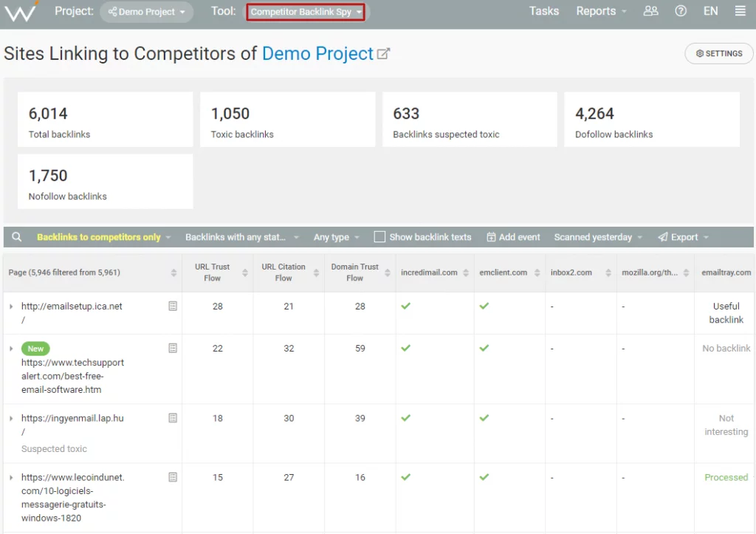Open Demo Project external link icon
Viewport: 756px width, 534px height.
(x=383, y=53)
